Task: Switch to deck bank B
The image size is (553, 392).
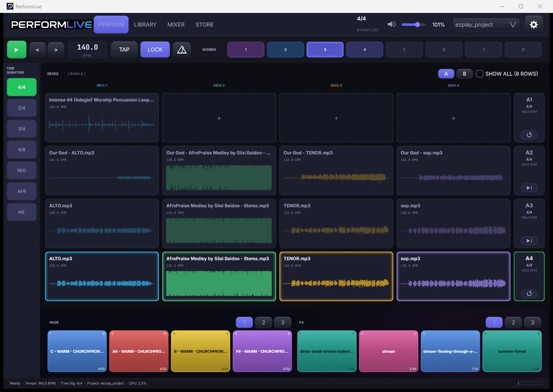Action: [x=464, y=74]
